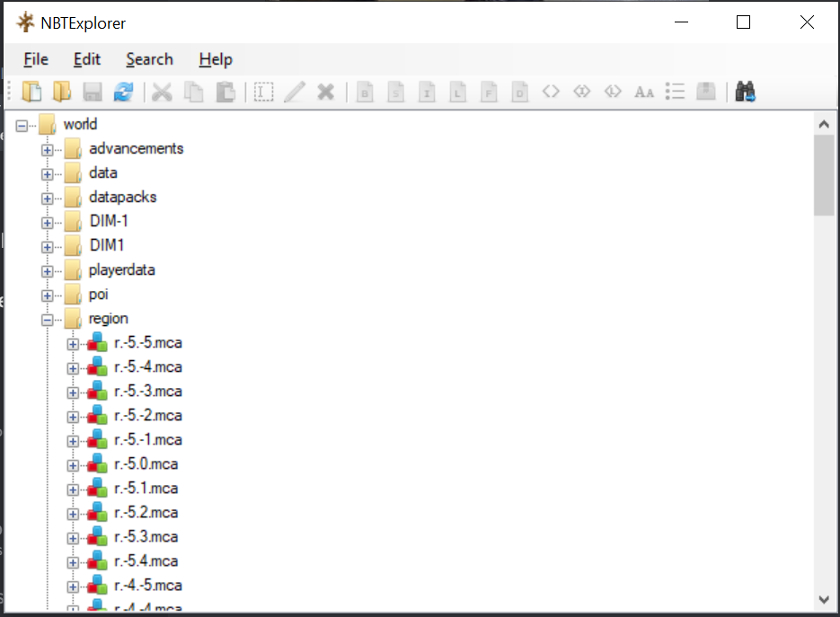840x617 pixels.
Task: Click the Save disk icon
Action: pos(93,92)
